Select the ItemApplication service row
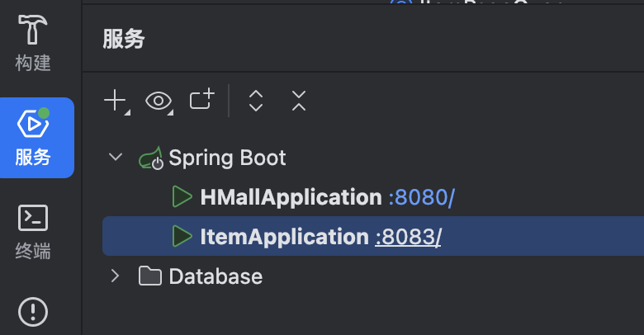The image size is (644, 335). pos(373,237)
